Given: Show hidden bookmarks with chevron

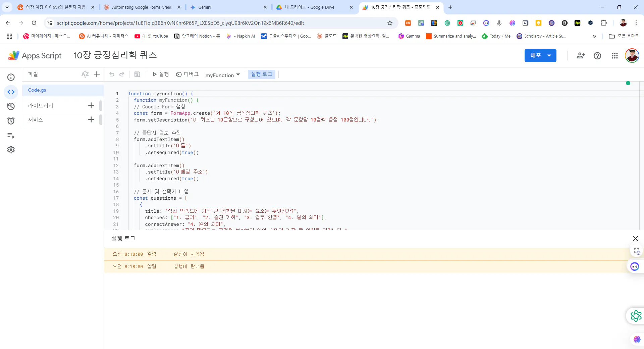Looking at the screenshot, I should click(594, 36).
